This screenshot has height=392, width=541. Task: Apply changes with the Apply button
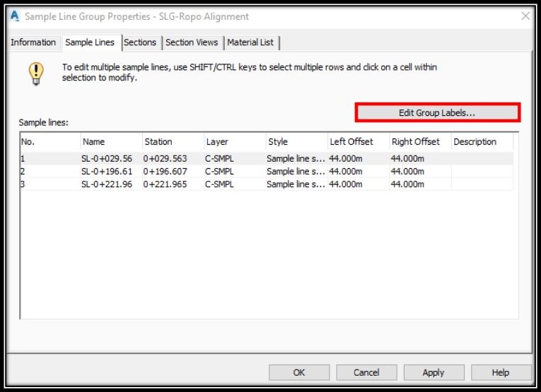click(434, 372)
